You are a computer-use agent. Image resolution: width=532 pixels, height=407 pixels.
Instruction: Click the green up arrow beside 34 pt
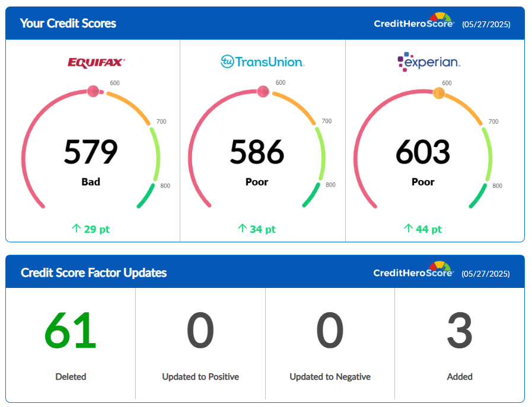[x=242, y=228]
